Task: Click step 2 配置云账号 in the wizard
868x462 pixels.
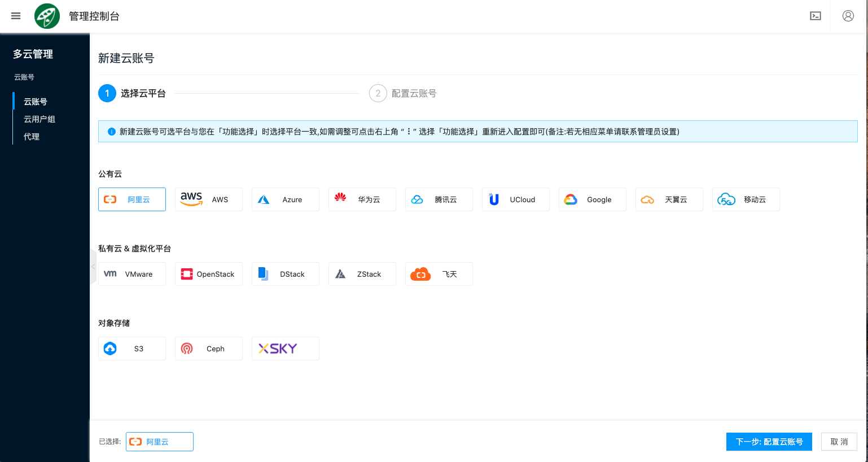Action: [x=403, y=93]
